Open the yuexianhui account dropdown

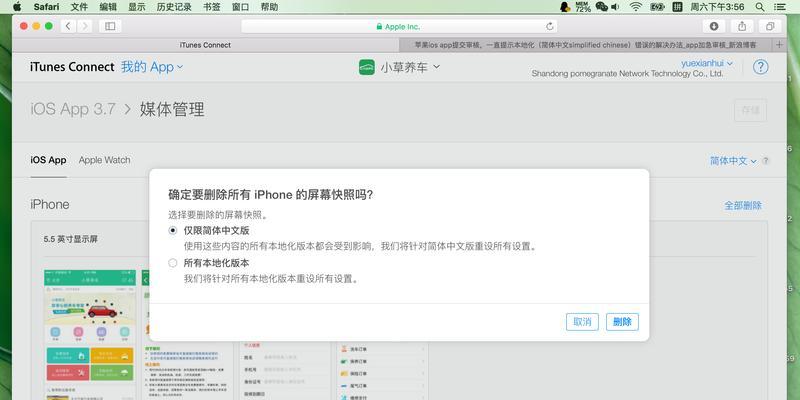click(x=707, y=63)
